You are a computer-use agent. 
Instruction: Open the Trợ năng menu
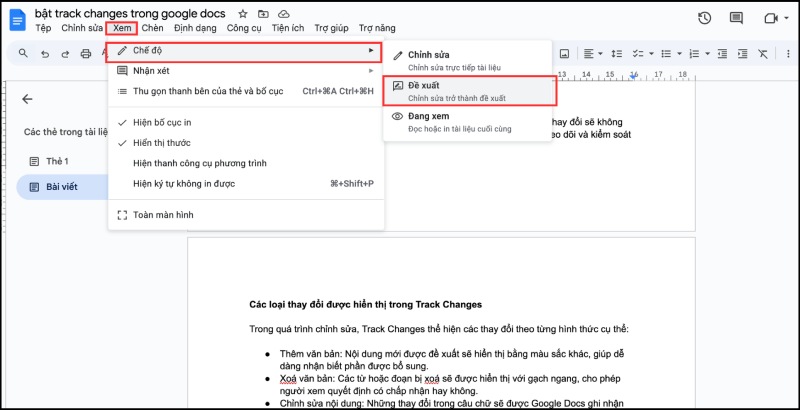377,28
